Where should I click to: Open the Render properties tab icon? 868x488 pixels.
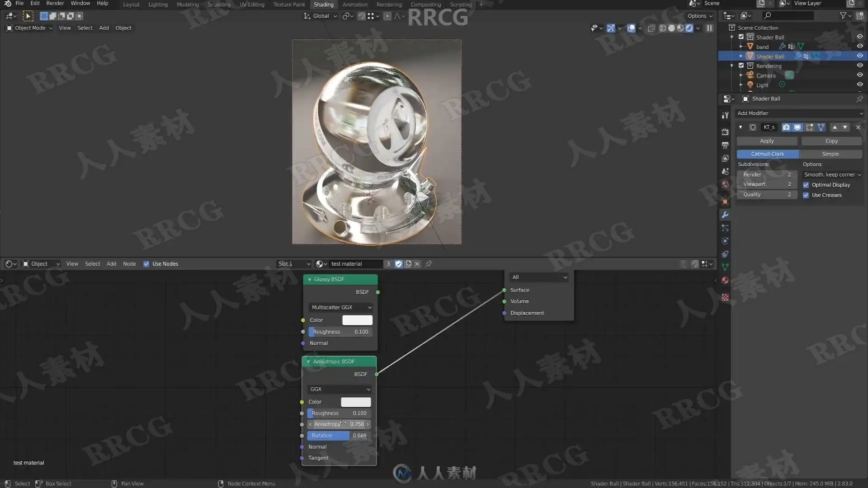[725, 132]
